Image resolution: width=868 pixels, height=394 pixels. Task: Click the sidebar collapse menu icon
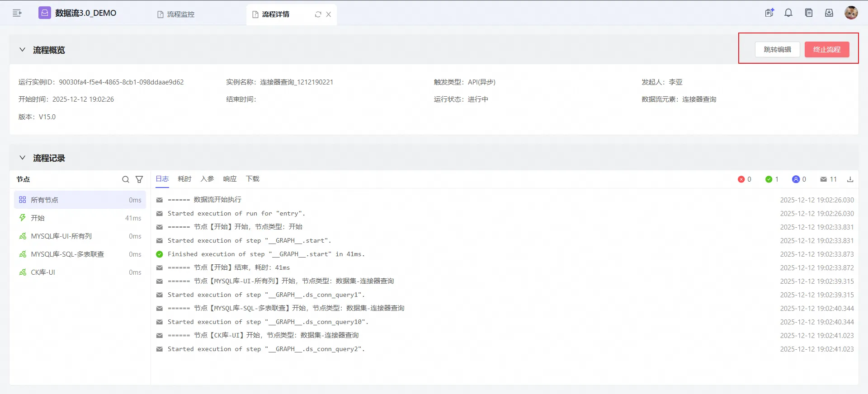tap(17, 13)
